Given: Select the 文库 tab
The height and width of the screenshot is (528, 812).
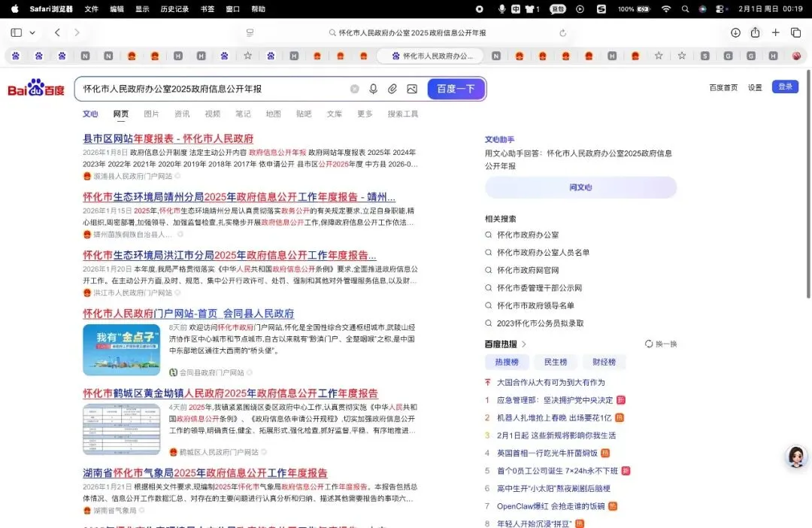Looking at the screenshot, I should click(x=334, y=114).
